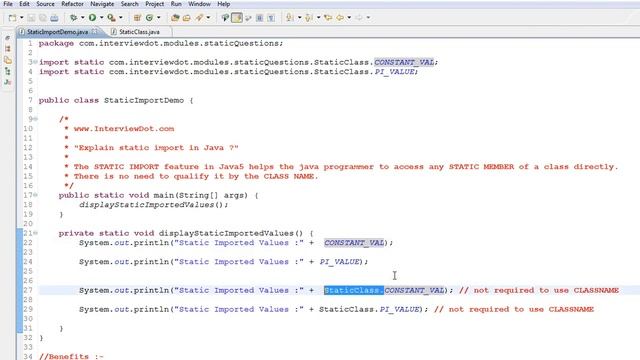Open the Ju JUnit view icon in left sidebar

tap(7, 82)
